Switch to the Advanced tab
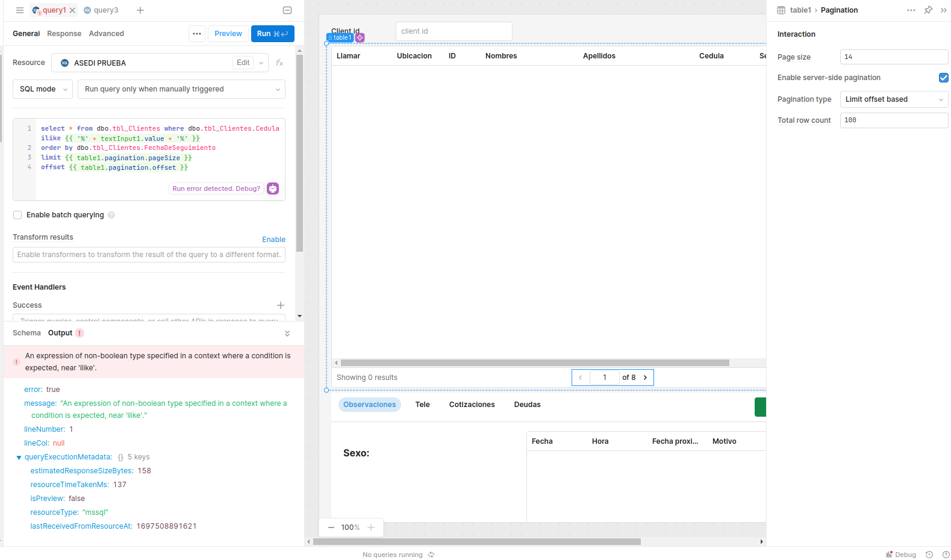 pos(107,34)
